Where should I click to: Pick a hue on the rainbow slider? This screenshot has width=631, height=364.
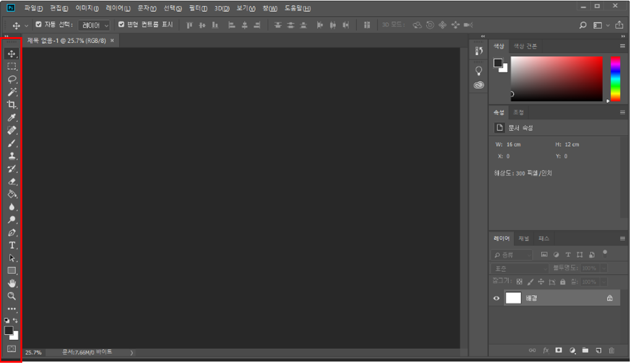[x=616, y=79]
